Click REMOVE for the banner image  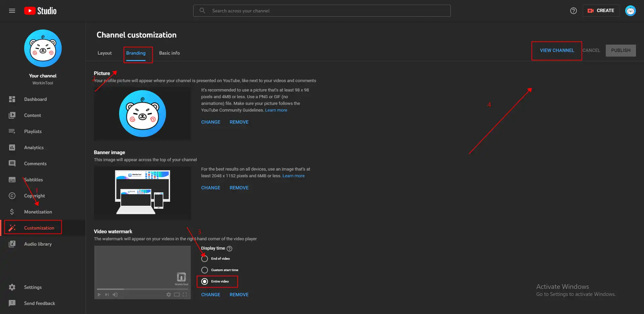click(x=239, y=188)
